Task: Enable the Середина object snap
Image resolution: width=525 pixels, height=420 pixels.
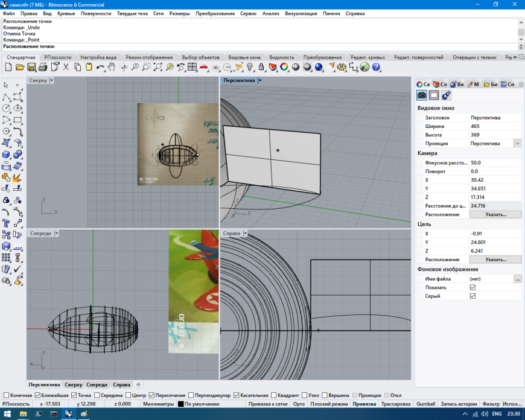Action: tap(96, 395)
